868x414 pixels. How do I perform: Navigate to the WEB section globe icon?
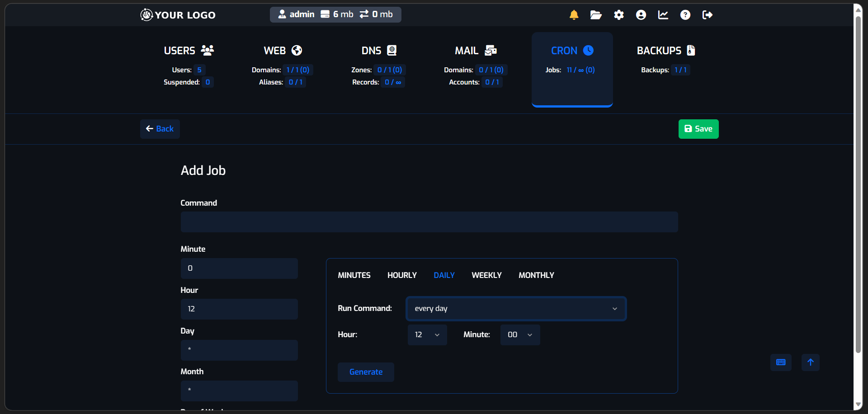pos(296,50)
